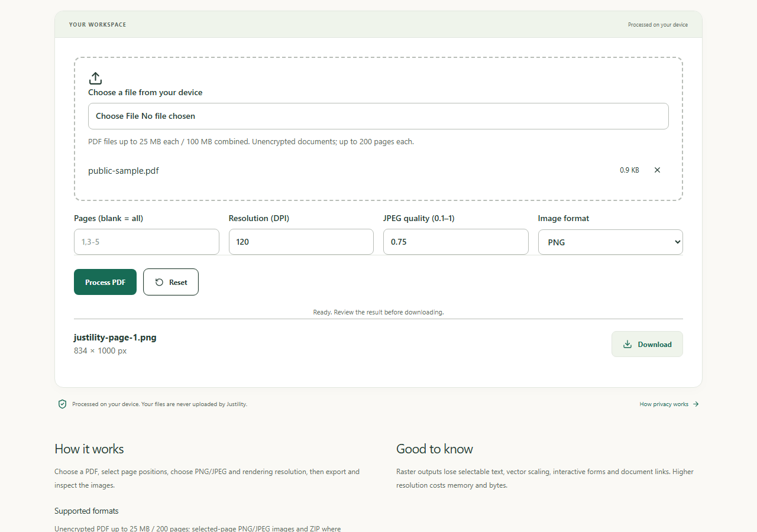Select the JPEG quality field

[456, 242]
